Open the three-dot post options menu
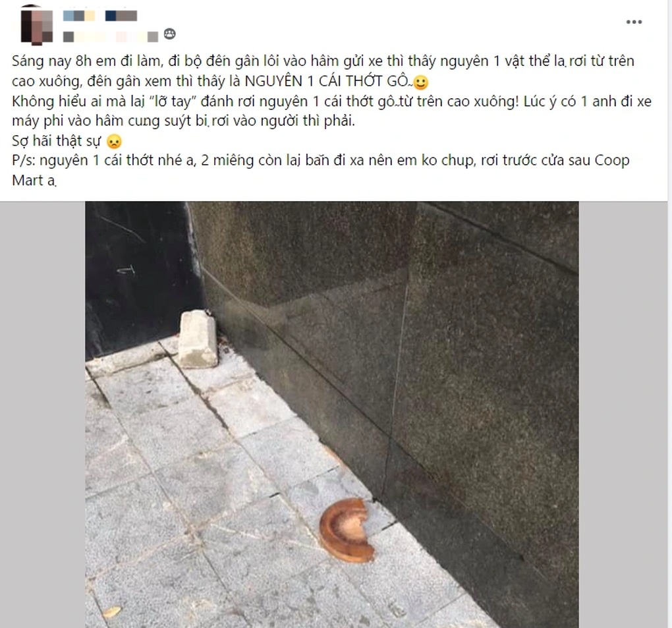672x628 pixels. 634,22
